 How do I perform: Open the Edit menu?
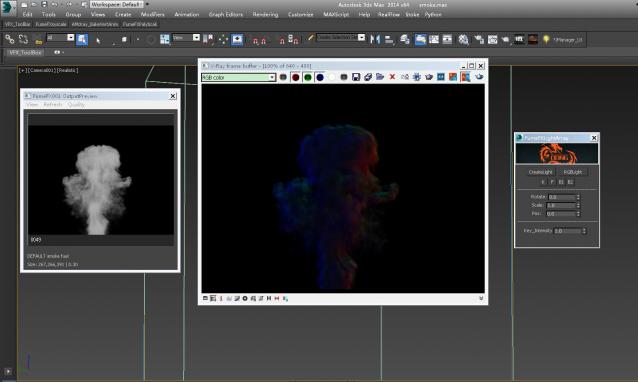27,15
